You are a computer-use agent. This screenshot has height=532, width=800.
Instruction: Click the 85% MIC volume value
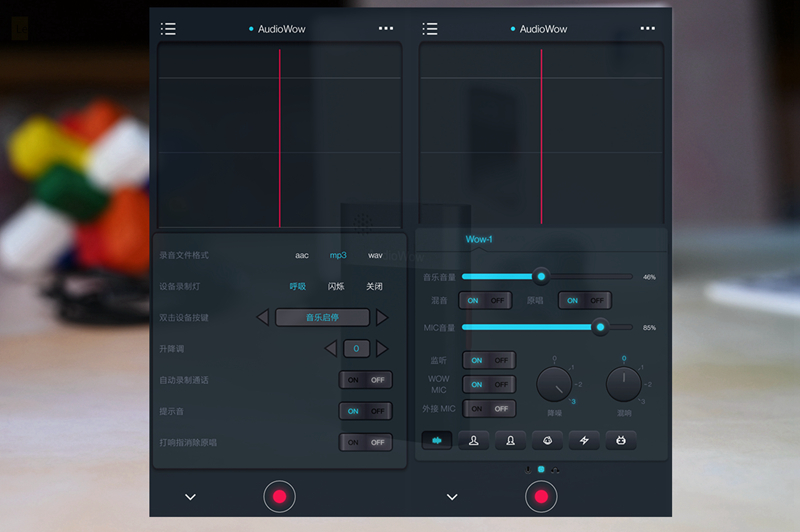(649, 327)
